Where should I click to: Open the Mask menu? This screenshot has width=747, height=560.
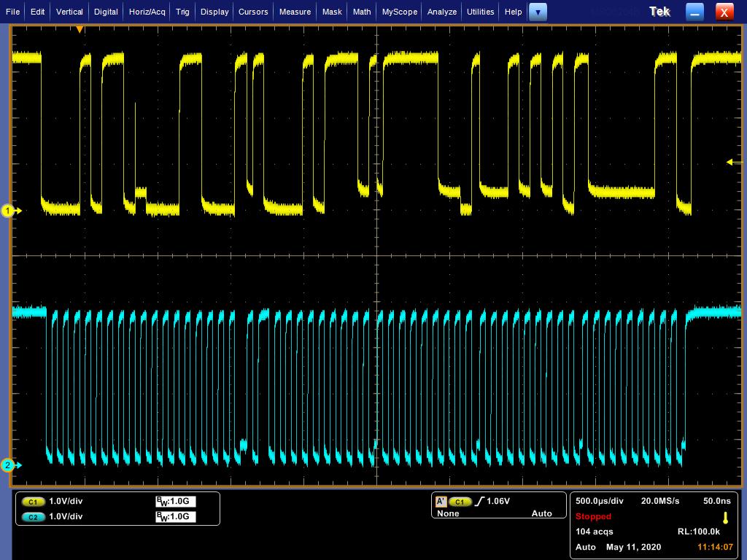332,12
